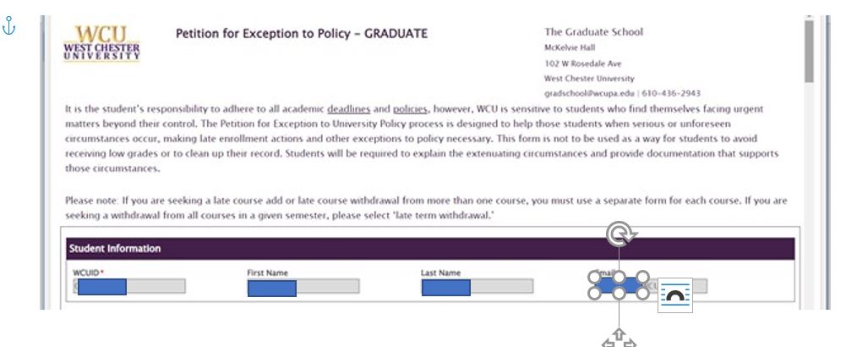Viewport: 868px width, 347px height.
Task: Open the underlined deadlines link
Action: (x=348, y=109)
